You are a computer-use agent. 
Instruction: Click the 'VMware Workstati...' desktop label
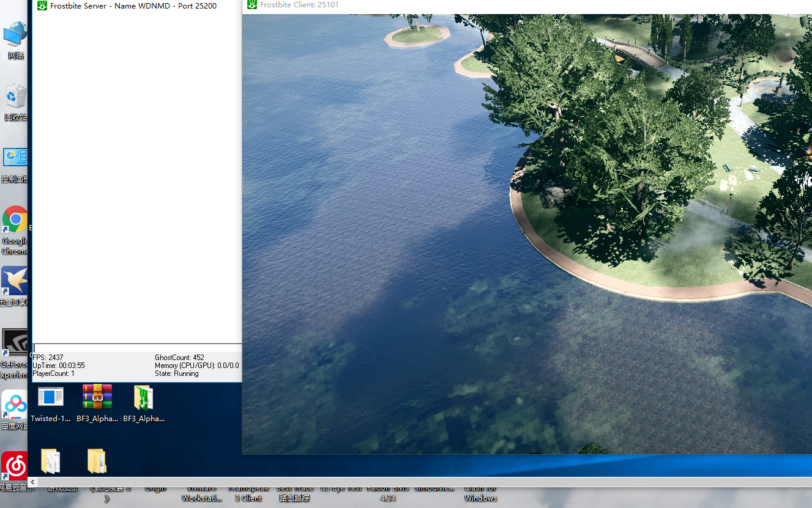[202, 493]
